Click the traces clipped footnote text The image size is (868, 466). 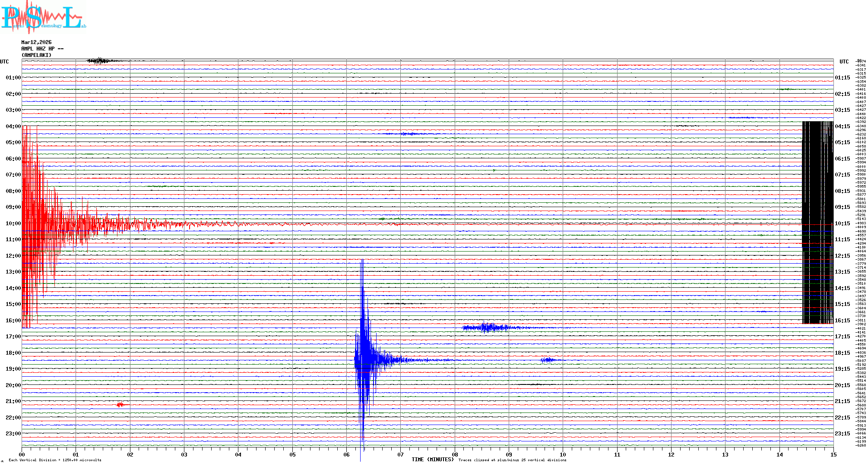512,460
